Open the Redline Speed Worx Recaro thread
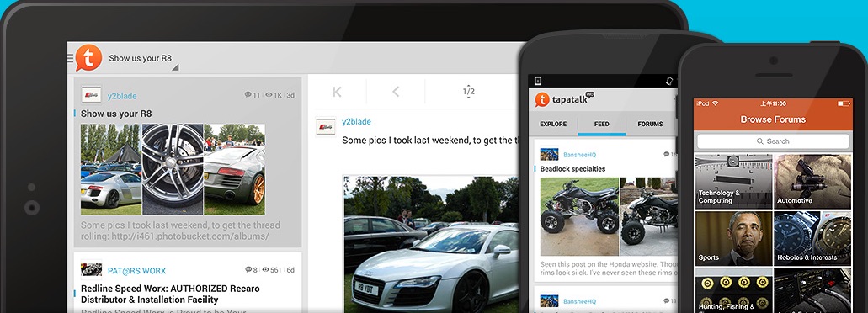Image resolution: width=868 pixels, height=313 pixels. [x=170, y=294]
